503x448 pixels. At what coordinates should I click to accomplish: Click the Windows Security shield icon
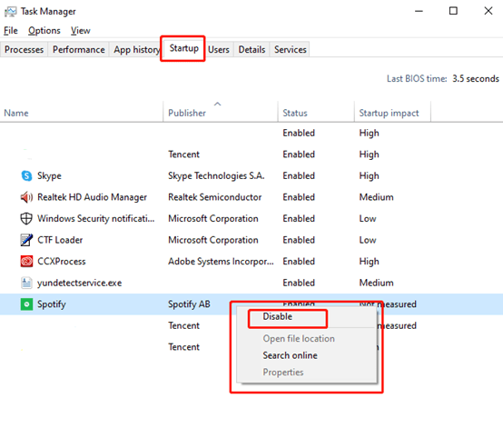(26, 219)
